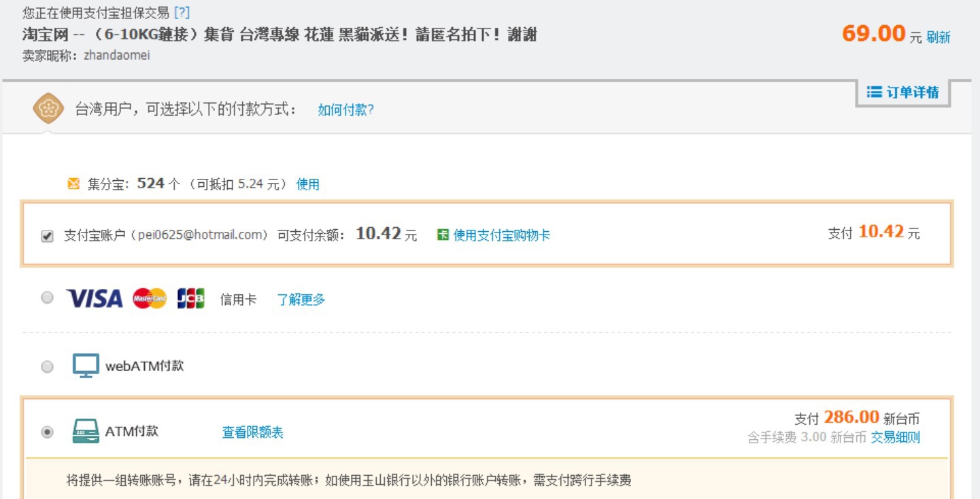This screenshot has width=980, height=499.
Task: Click the green shopping card icon
Action: [x=443, y=235]
